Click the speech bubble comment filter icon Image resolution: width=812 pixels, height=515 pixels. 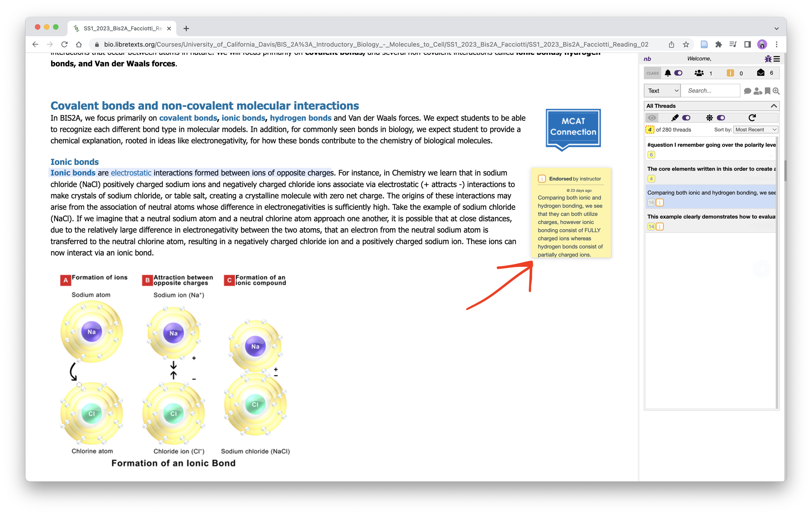pyautogui.click(x=747, y=91)
